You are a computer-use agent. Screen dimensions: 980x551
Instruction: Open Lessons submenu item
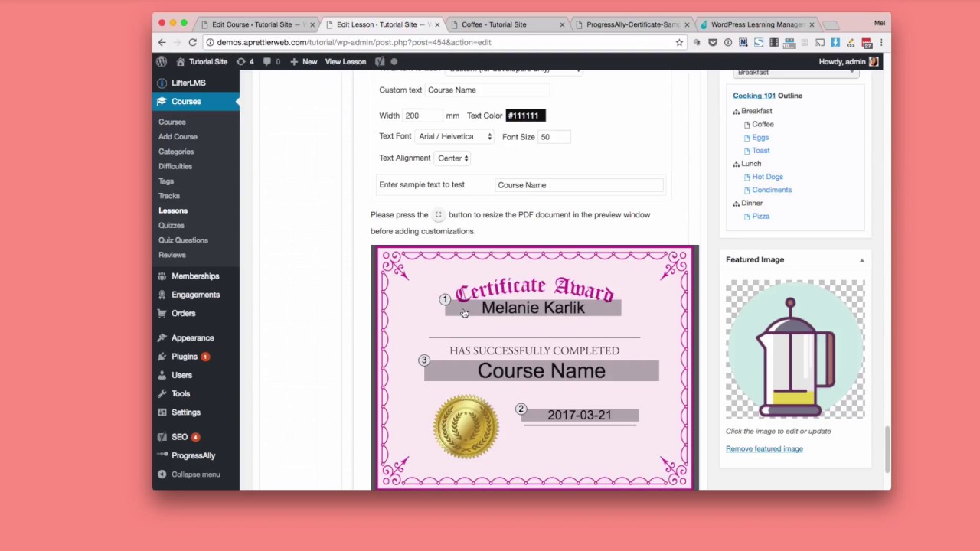tap(173, 210)
